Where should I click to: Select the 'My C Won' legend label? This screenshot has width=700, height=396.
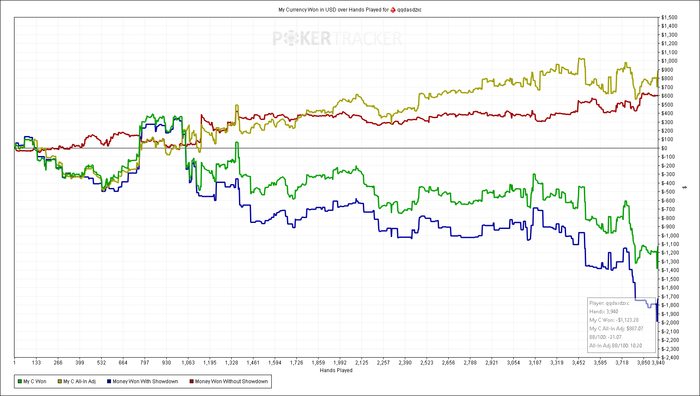(x=34, y=382)
